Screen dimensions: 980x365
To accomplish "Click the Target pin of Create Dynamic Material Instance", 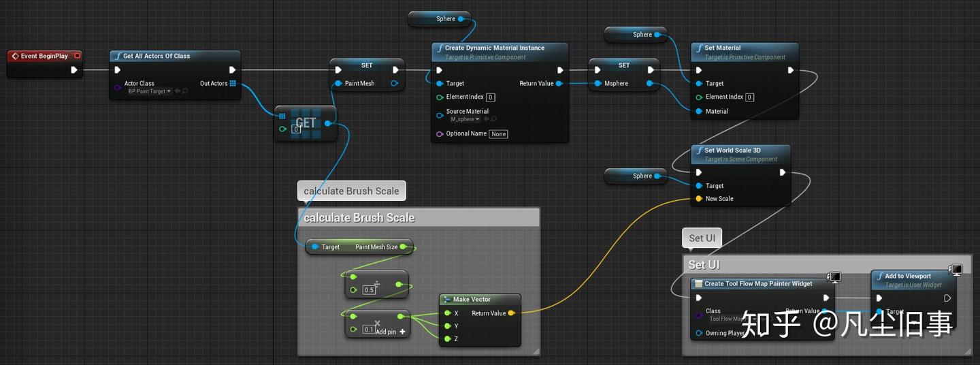I will pyautogui.click(x=439, y=84).
